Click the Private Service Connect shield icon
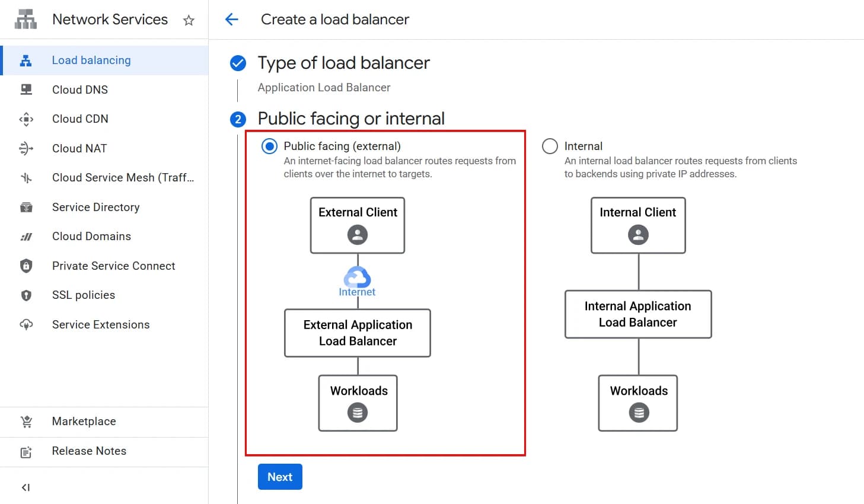 [x=26, y=266]
